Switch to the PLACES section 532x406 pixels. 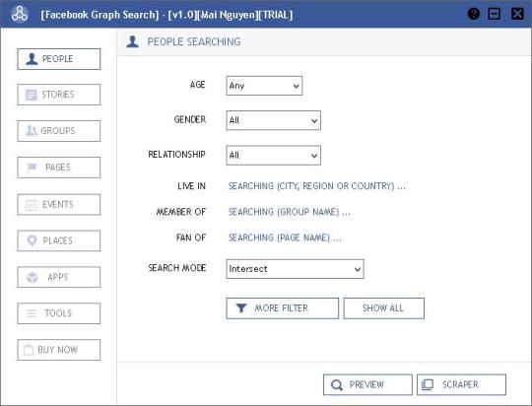tap(59, 240)
